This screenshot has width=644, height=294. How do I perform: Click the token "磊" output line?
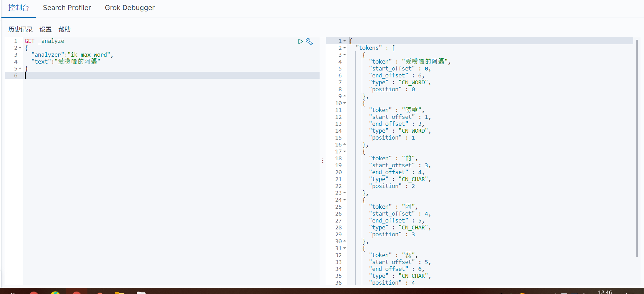click(393, 255)
